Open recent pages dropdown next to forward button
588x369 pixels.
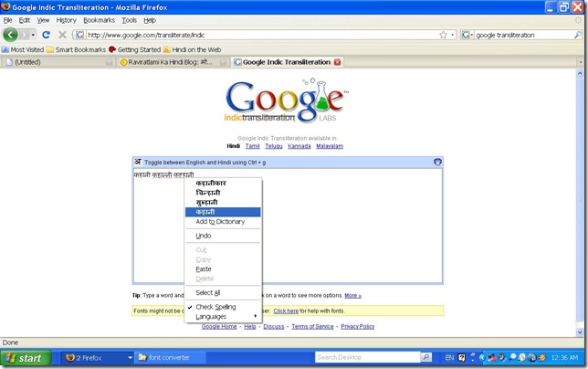point(33,35)
